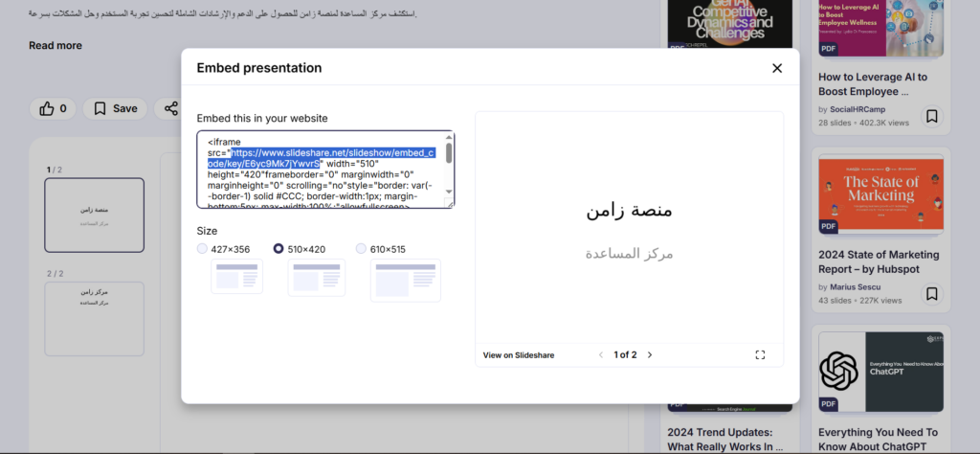The height and width of the screenshot is (454, 980).
Task: Click the thumbs-up like button
Action: pos(53,109)
